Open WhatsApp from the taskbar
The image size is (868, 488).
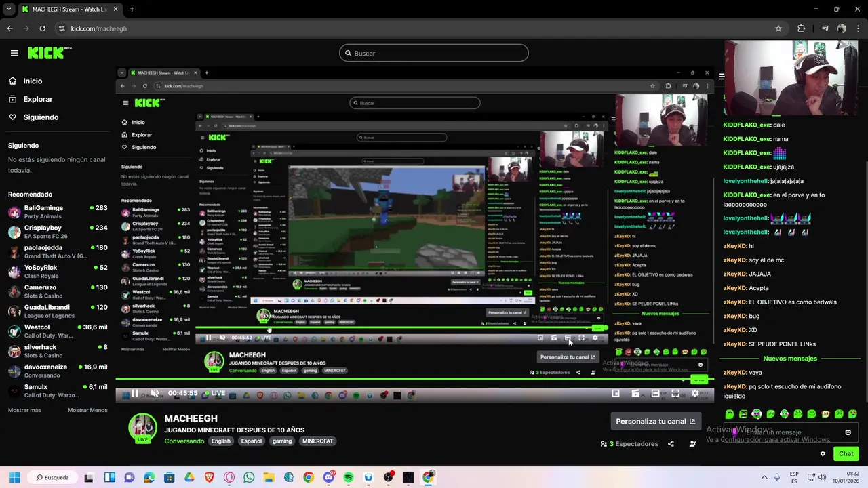pyautogui.click(x=249, y=477)
